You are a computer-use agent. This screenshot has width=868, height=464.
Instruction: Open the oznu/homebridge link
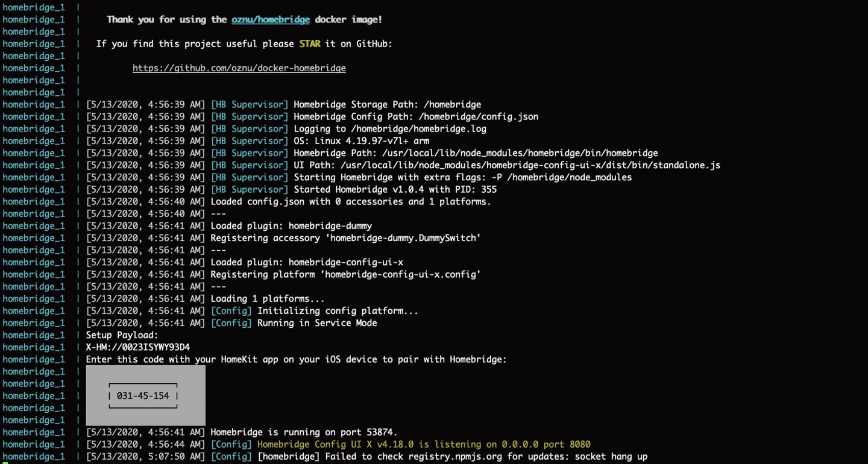(270, 19)
